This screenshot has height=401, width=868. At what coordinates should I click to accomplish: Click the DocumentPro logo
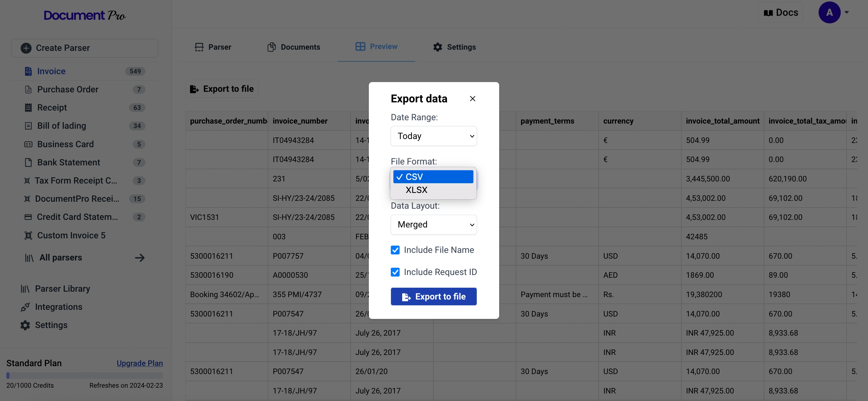coord(85,15)
